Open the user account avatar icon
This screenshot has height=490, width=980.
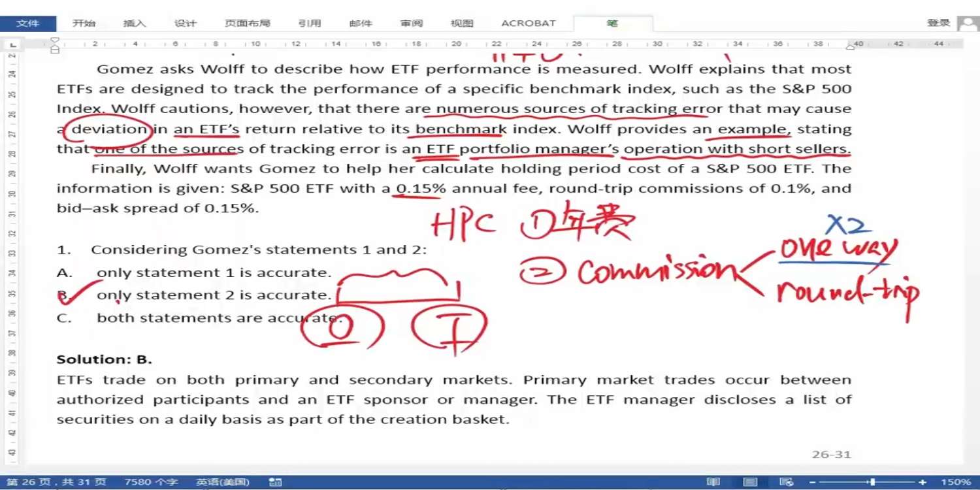point(967,24)
